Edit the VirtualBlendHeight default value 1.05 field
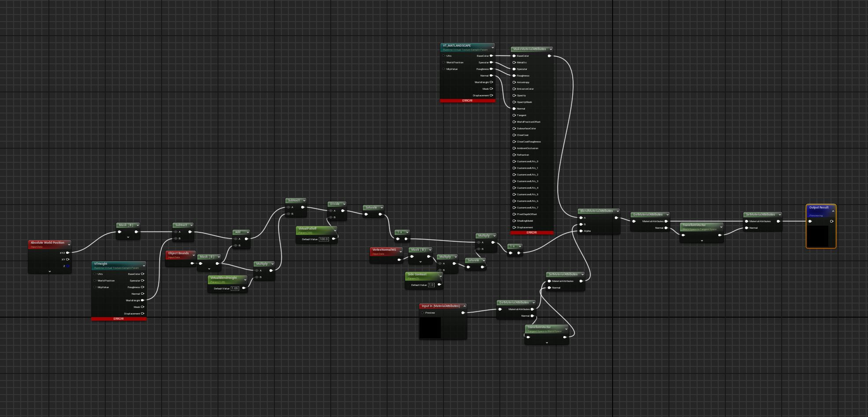Screen dimensions: 868x417 pyautogui.click(x=235, y=289)
